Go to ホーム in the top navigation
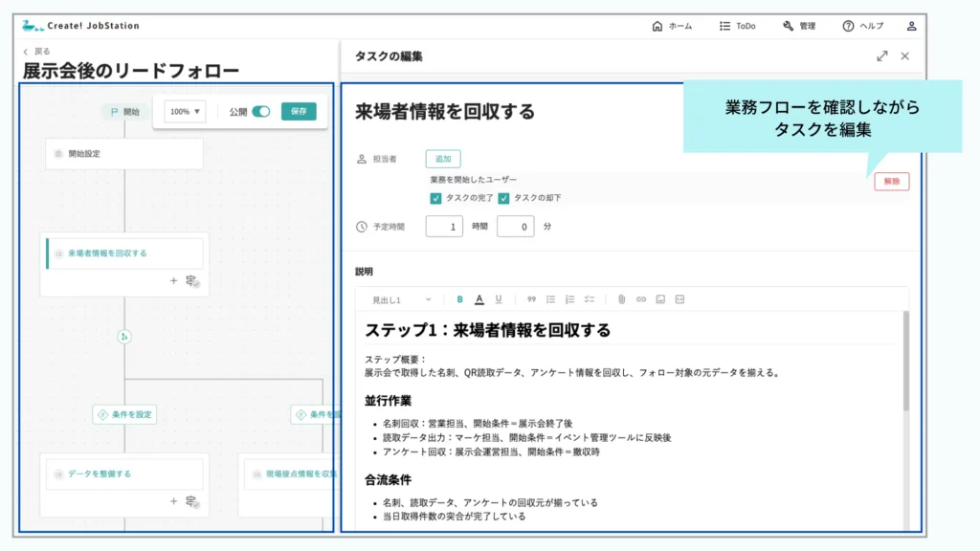This screenshot has width=980, height=551. pos(672,26)
